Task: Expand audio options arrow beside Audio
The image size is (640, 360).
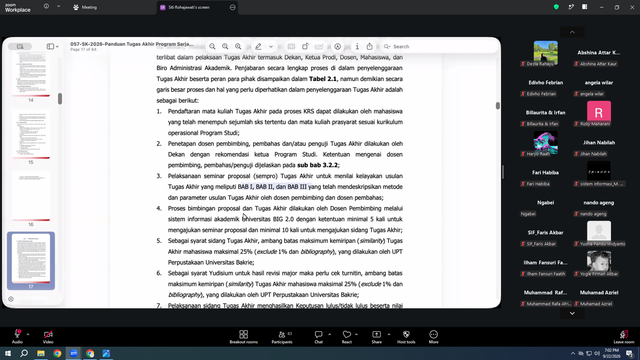Action: point(28,334)
